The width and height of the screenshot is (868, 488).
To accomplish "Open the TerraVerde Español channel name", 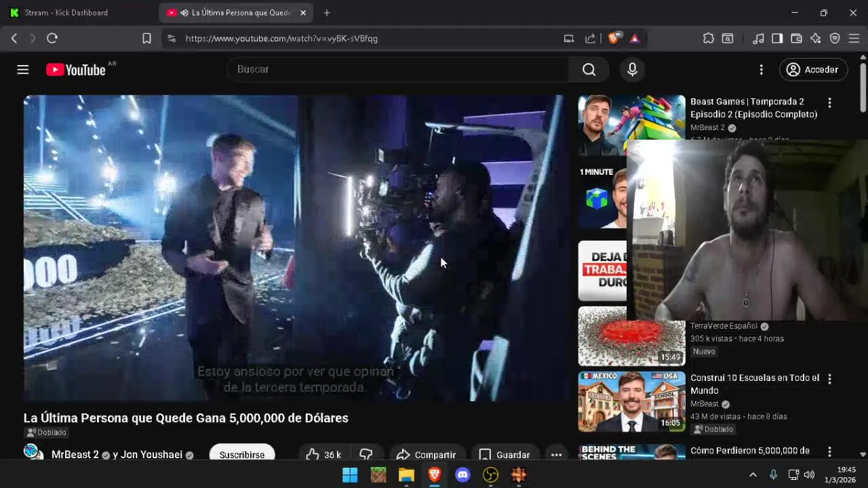I will click(724, 326).
